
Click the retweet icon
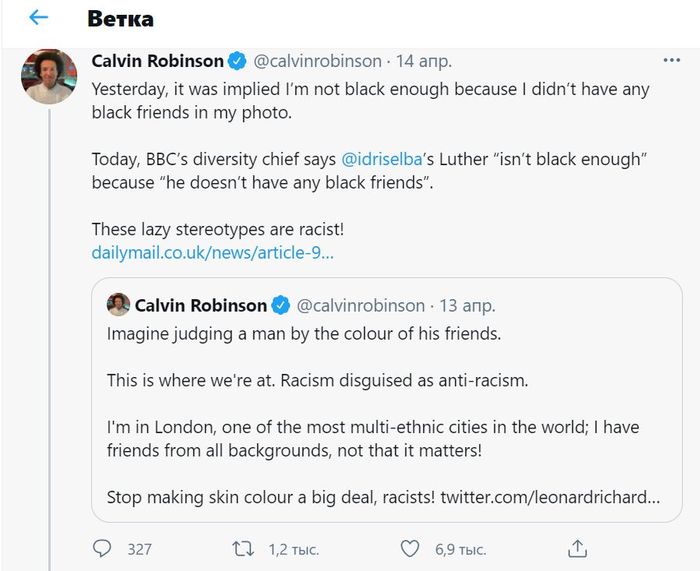243,548
